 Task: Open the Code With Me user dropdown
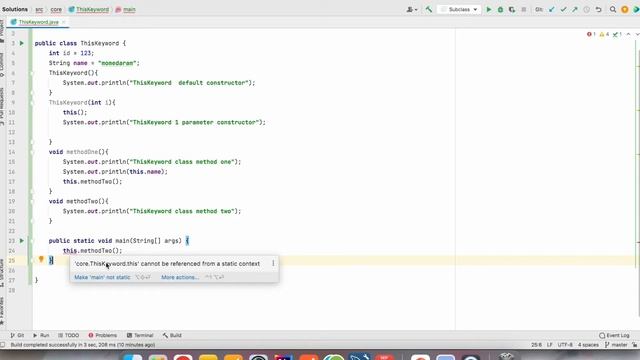click(x=411, y=9)
